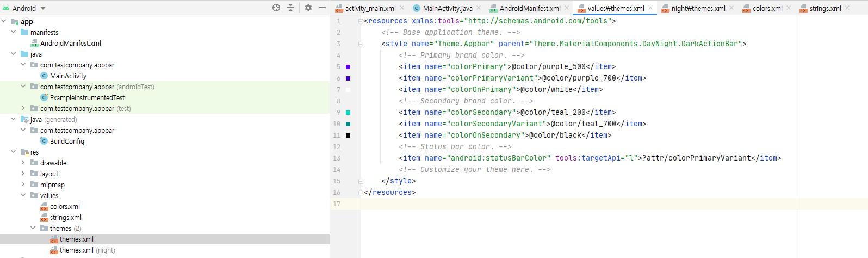This screenshot has height=258, width=868.
Task: Select highlighted themes.xml tree row
Action: pos(165,239)
